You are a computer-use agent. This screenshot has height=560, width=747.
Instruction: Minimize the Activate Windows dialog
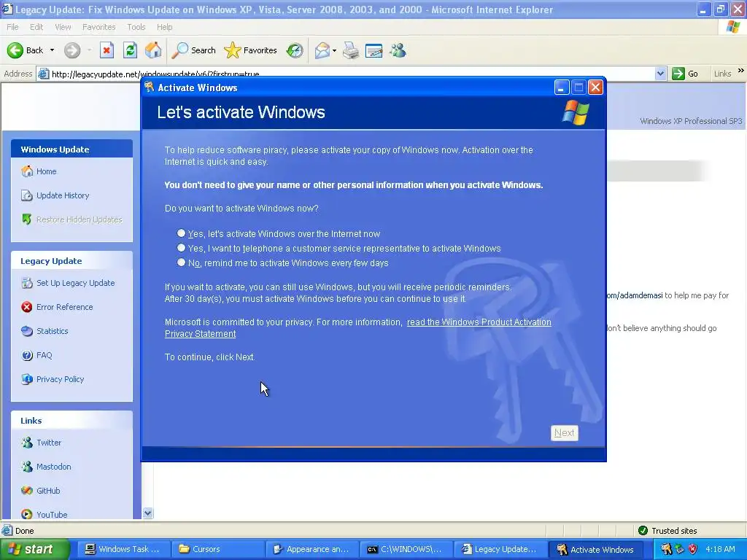562,87
